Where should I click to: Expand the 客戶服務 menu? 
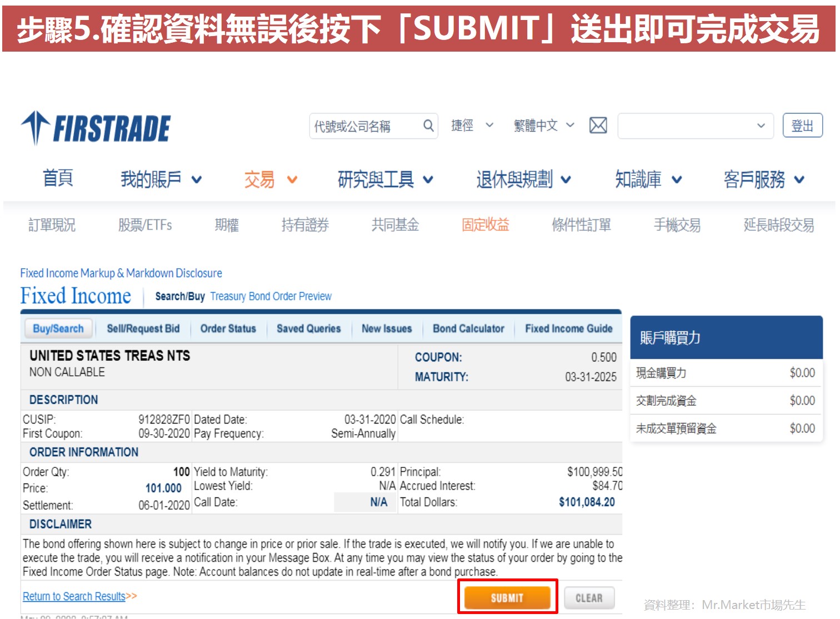point(764,179)
